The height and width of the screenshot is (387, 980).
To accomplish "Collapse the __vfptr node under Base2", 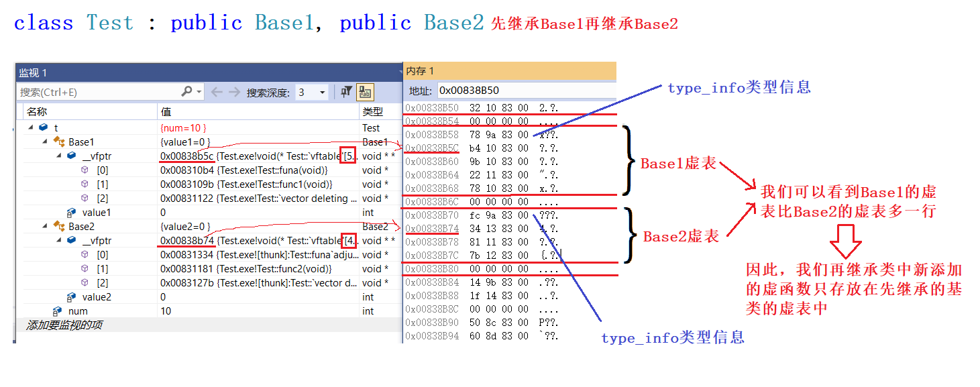I will click(x=58, y=241).
